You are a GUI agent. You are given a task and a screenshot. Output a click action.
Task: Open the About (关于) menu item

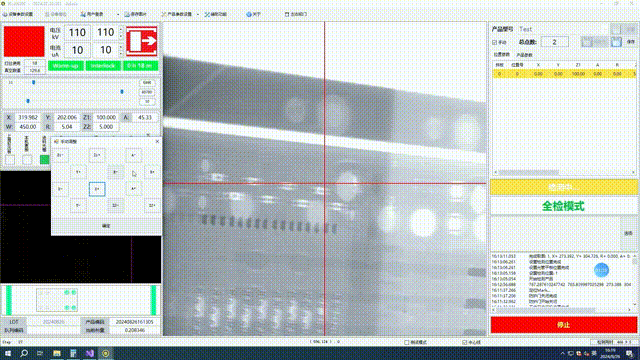point(253,14)
